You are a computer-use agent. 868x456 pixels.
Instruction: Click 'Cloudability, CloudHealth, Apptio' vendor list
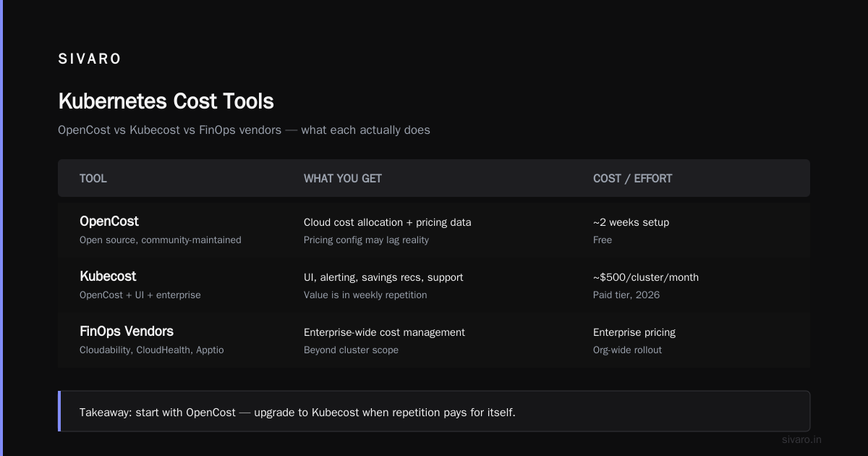pos(152,350)
